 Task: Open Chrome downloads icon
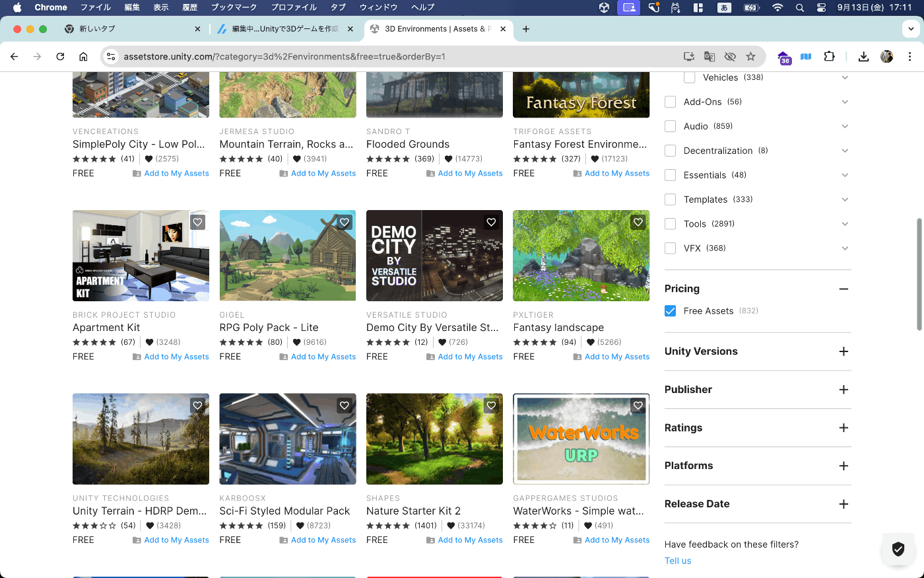[863, 57]
